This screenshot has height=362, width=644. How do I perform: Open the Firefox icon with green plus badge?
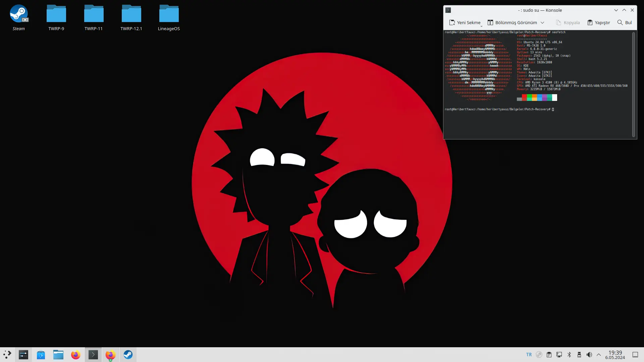[110, 355]
